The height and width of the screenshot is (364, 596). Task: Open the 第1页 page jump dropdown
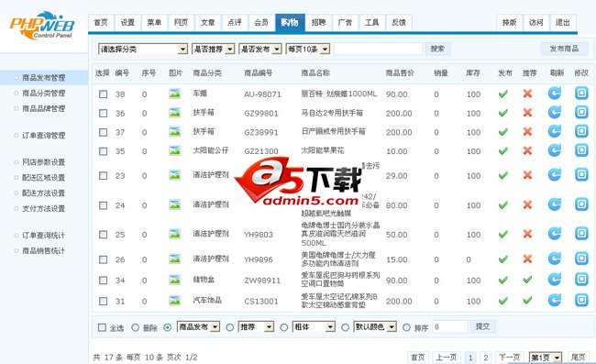546,358
